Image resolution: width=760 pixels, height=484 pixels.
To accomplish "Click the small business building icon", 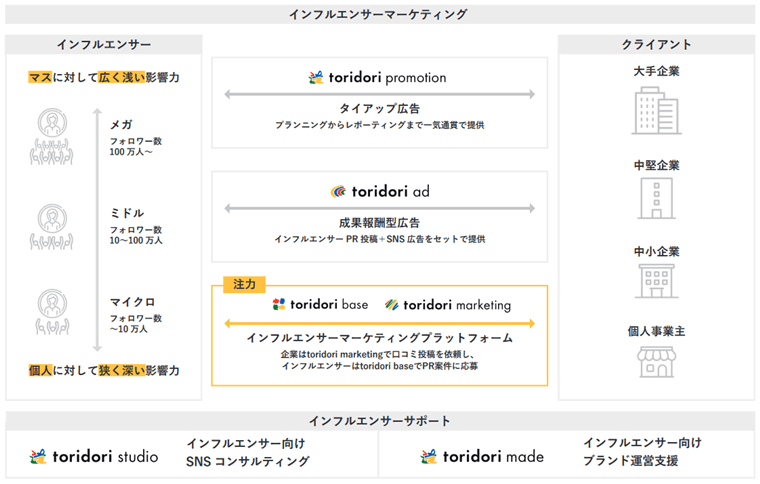I will tap(656, 282).
